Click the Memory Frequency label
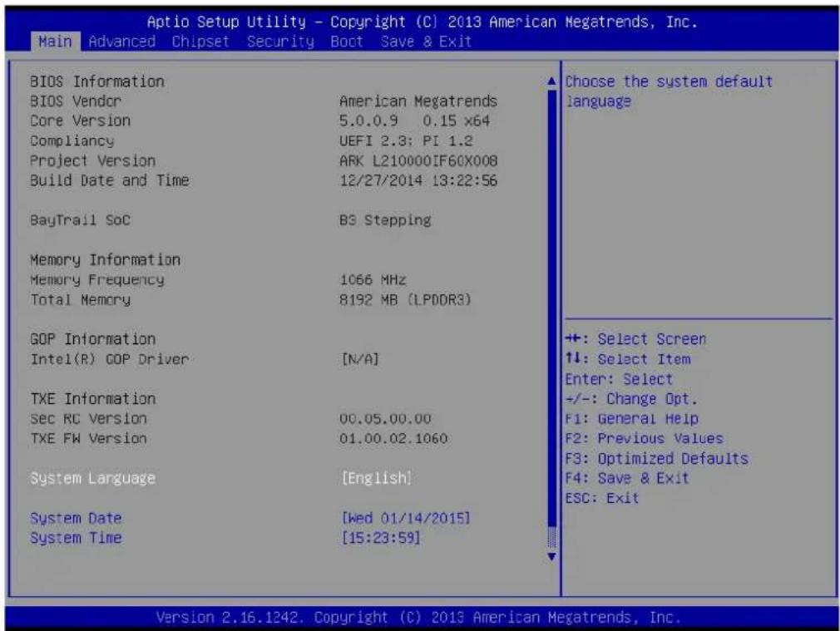 (97, 279)
